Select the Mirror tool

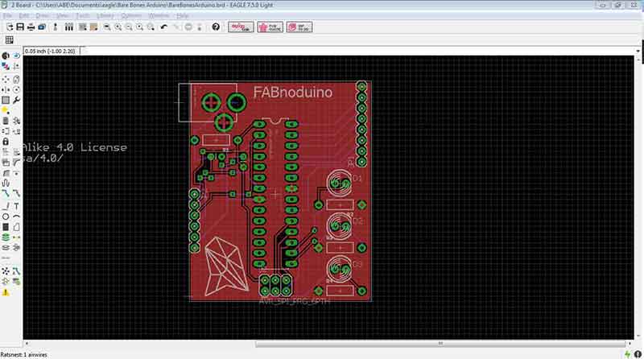[6, 89]
